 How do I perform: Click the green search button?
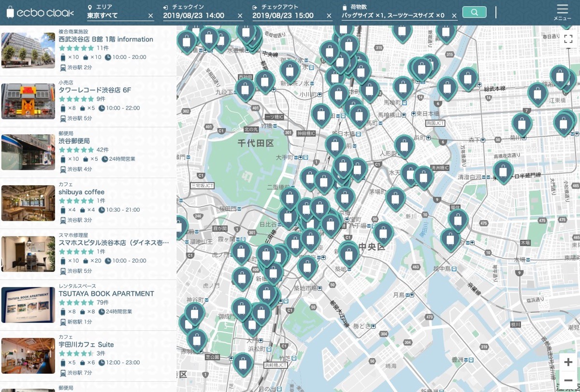[x=474, y=12]
